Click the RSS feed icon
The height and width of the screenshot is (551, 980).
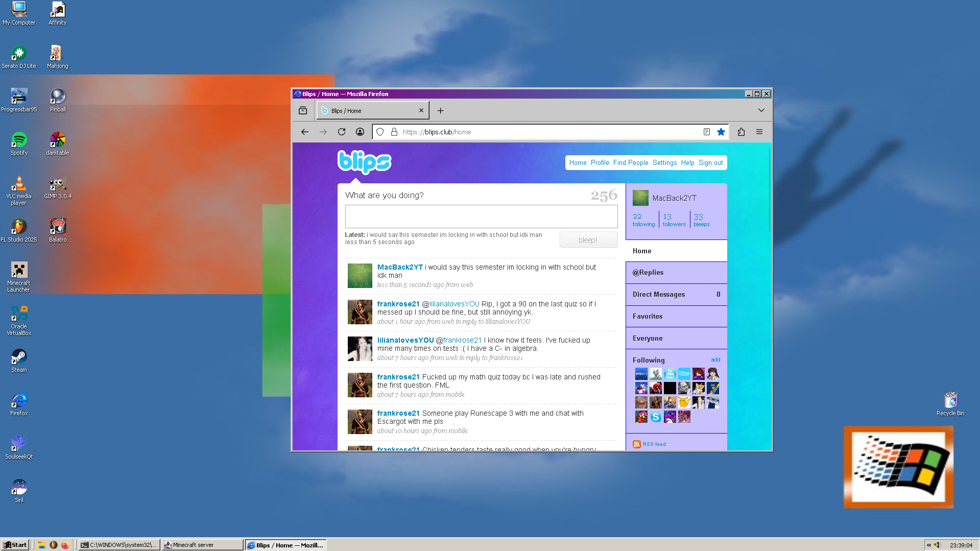click(x=636, y=444)
